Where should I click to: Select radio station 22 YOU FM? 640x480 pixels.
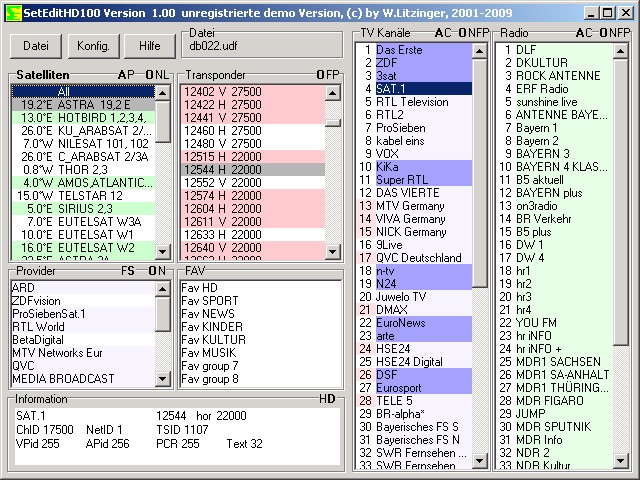click(x=555, y=323)
